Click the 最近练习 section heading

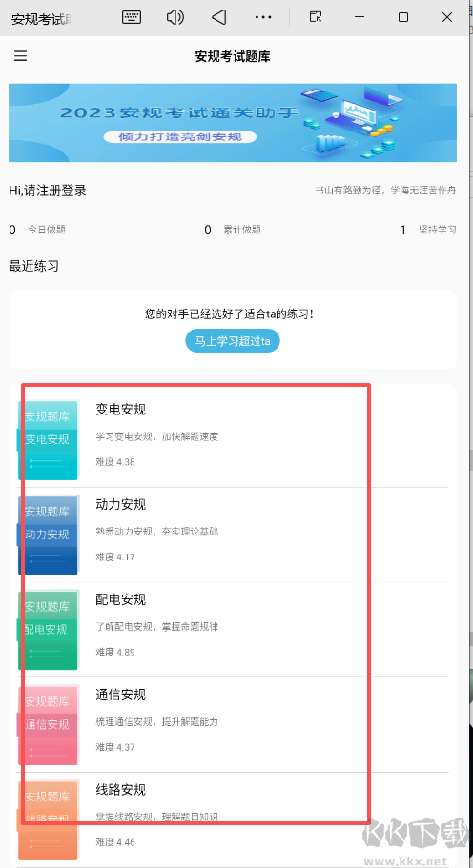coord(33,266)
